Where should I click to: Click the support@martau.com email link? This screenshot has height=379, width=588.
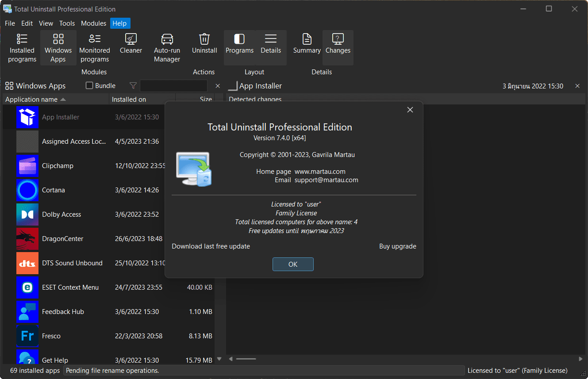(x=327, y=180)
